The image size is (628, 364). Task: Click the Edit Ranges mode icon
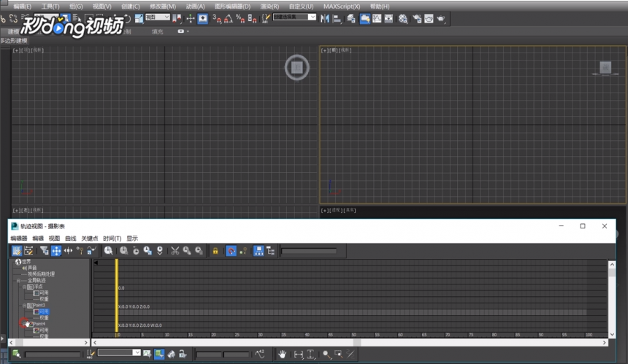click(28, 251)
